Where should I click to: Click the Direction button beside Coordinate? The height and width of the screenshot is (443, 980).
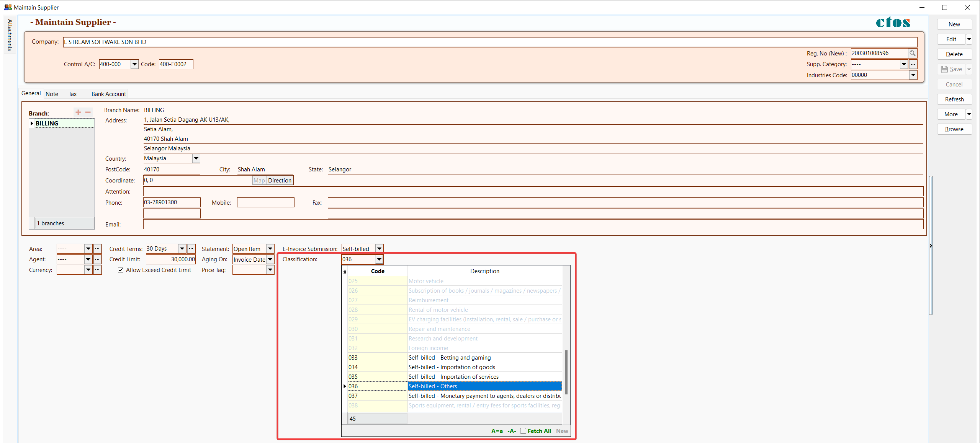(280, 181)
